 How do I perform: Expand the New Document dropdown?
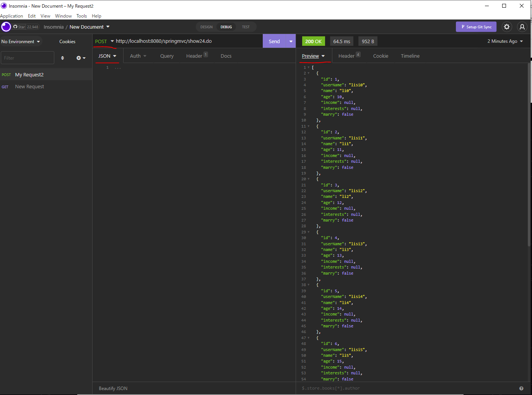[x=89, y=27]
